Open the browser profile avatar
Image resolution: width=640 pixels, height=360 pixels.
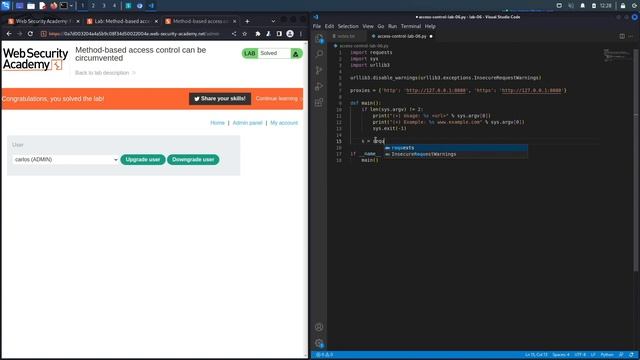point(290,34)
